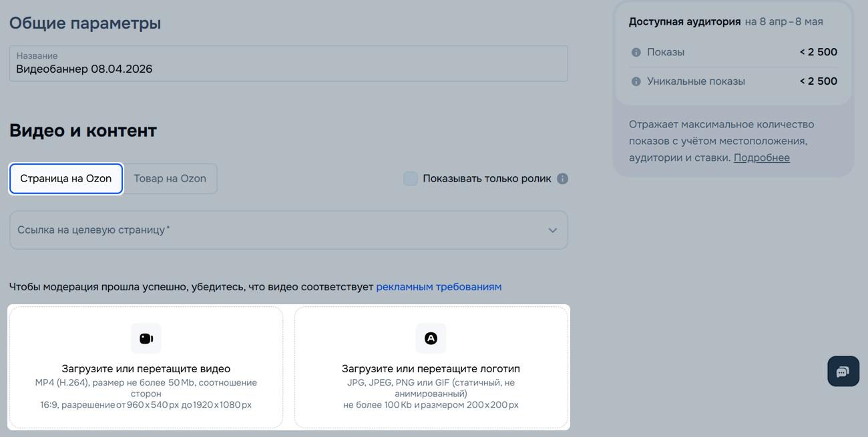Click the Загрузите или перетащите логотип text
The width and height of the screenshot is (868, 437).
[431, 369]
